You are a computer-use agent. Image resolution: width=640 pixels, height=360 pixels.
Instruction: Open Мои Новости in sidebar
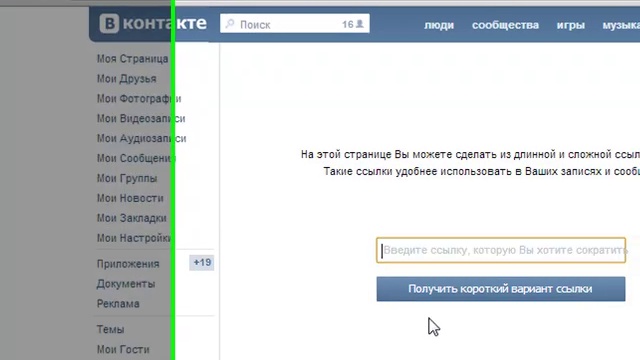(130, 198)
